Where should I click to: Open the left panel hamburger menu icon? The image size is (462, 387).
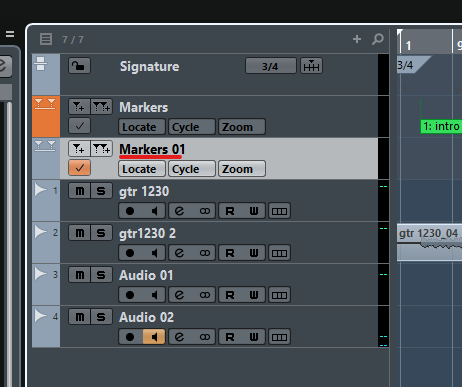10,34
